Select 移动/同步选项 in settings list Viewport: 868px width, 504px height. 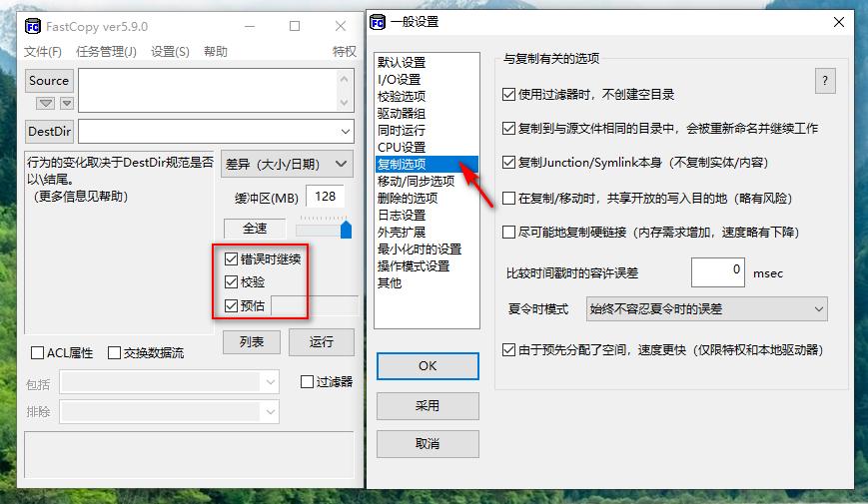pyautogui.click(x=416, y=181)
